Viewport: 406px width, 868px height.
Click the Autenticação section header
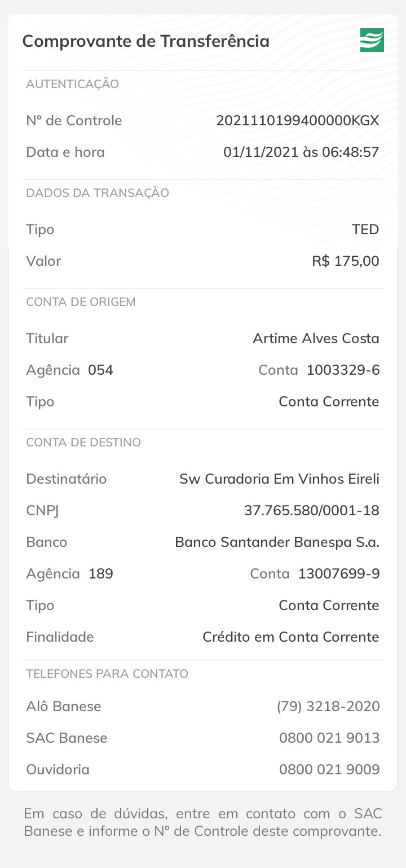coord(72,84)
